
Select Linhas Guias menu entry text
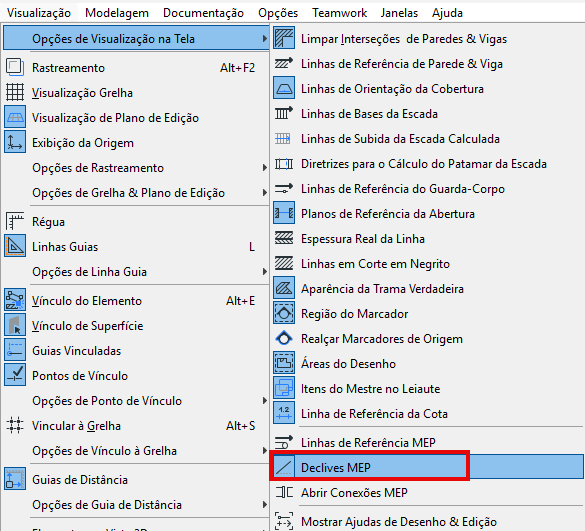[65, 247]
